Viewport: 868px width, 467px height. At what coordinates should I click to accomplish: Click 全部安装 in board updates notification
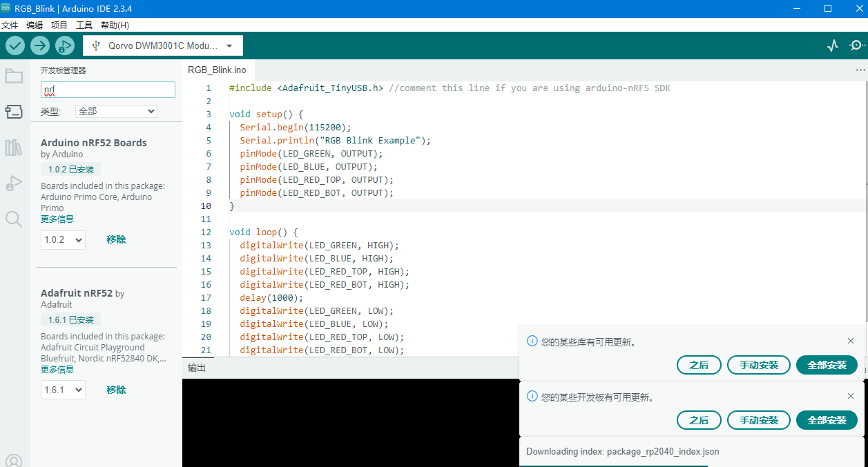(827, 420)
